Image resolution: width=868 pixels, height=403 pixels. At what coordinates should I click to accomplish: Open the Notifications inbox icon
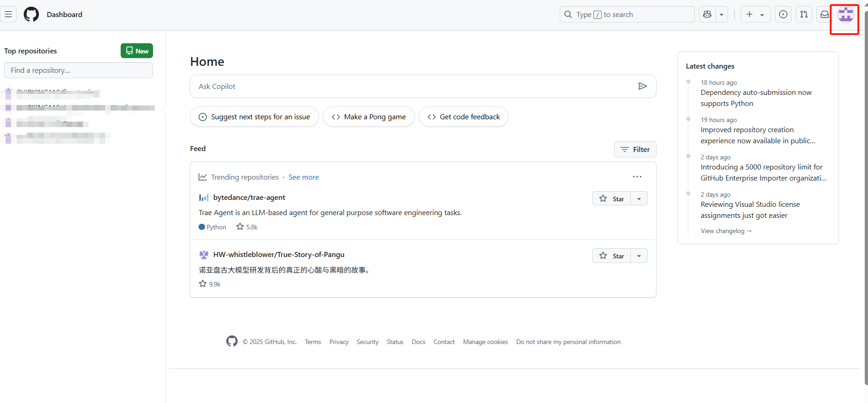[825, 14]
